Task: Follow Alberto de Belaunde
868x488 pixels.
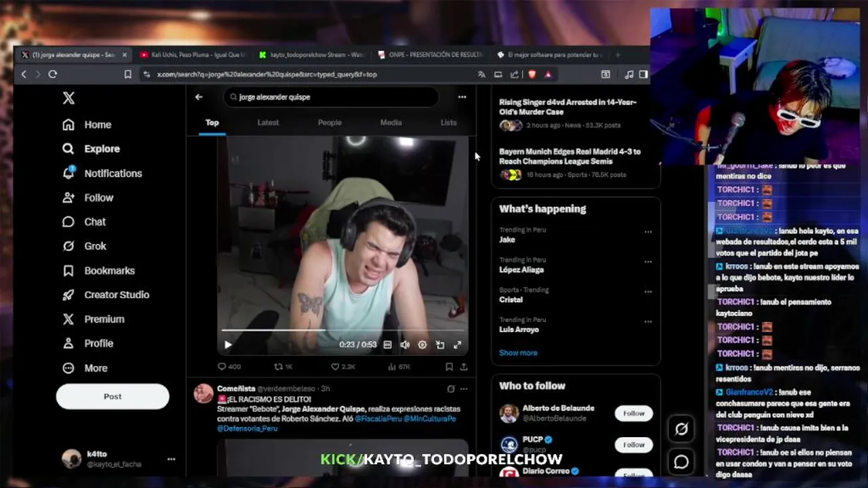Action: pyautogui.click(x=633, y=413)
